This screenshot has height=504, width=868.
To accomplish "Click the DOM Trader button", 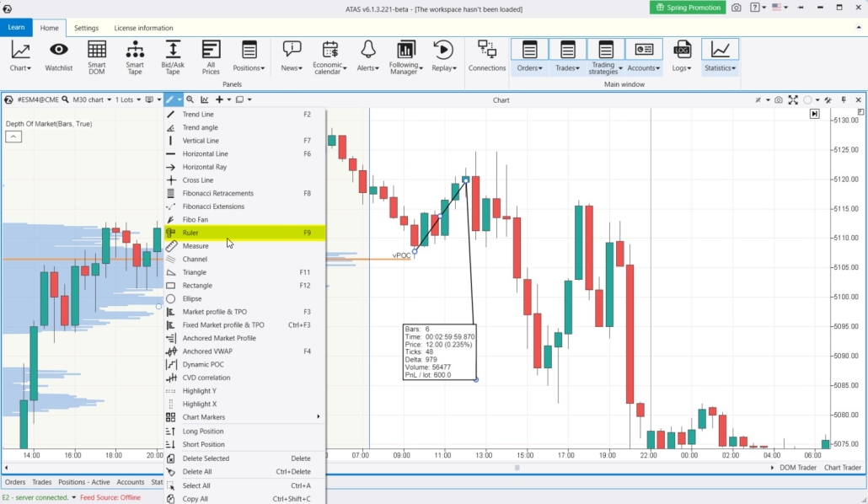I will [x=797, y=467].
